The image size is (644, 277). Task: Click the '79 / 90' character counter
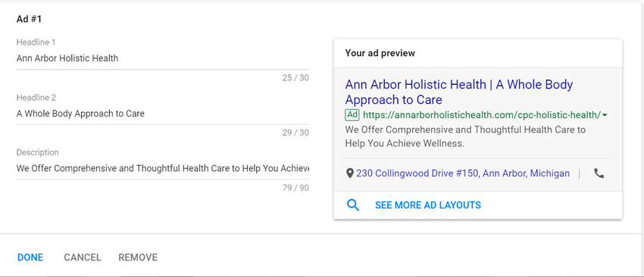(x=295, y=188)
